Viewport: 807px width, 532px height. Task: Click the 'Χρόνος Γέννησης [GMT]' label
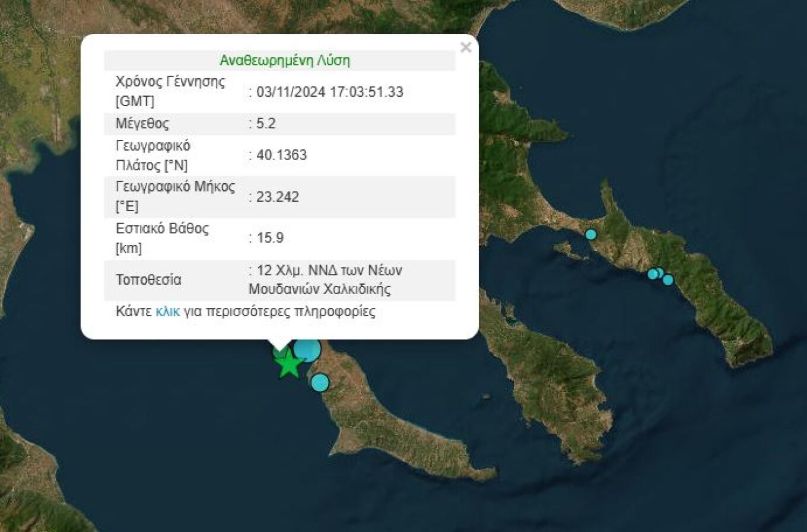(x=170, y=91)
